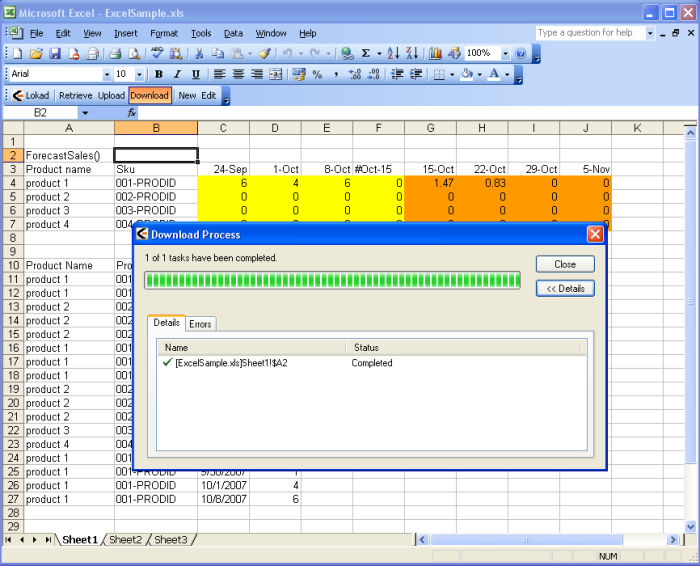Click the Lokad toolbar button

31,96
